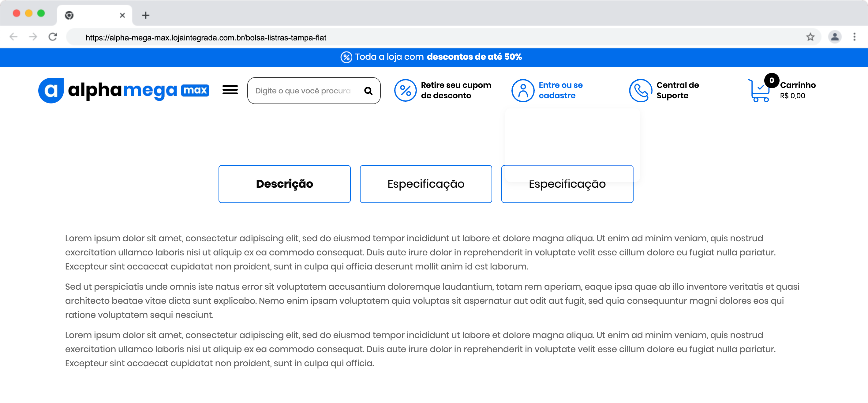
Task: Open a new browser tab
Action: (x=146, y=15)
